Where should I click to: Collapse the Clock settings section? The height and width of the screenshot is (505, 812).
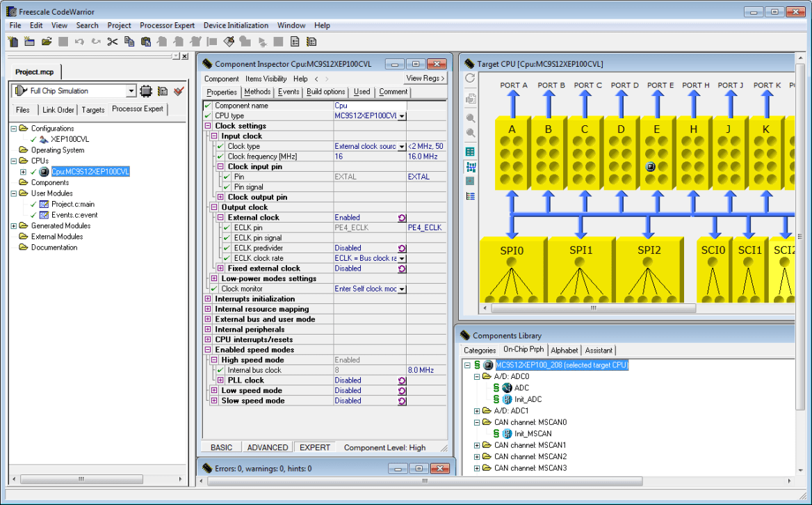coord(206,126)
